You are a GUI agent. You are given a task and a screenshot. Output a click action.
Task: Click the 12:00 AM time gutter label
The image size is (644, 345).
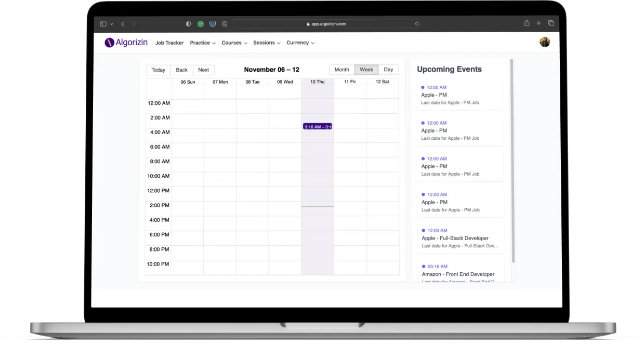click(x=159, y=103)
